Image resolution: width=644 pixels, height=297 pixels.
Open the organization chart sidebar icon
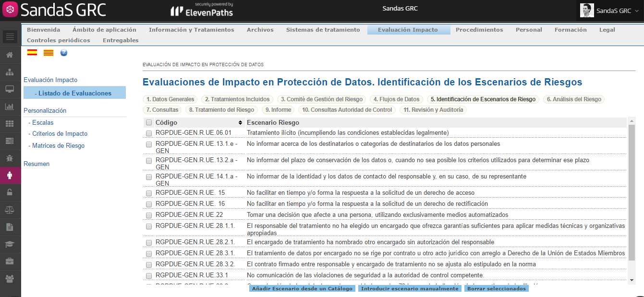coord(10,72)
